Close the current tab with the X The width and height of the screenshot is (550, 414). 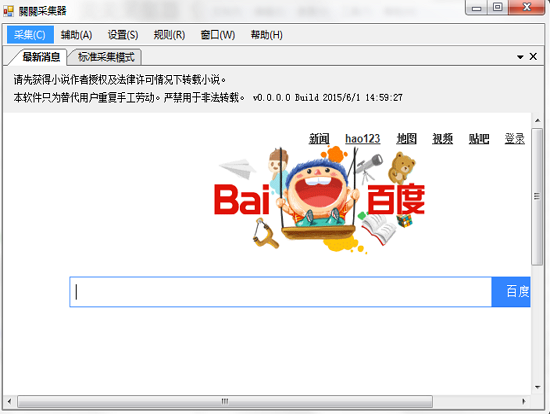click(x=533, y=56)
